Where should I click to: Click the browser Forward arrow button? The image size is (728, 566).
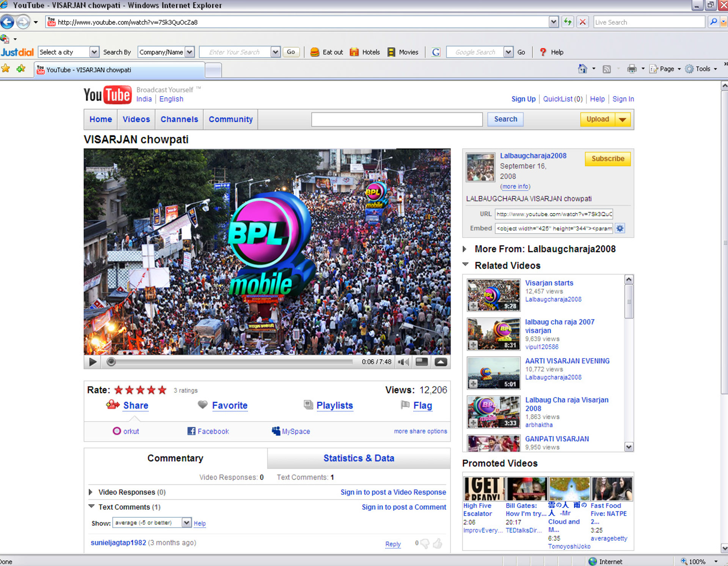coord(23,22)
